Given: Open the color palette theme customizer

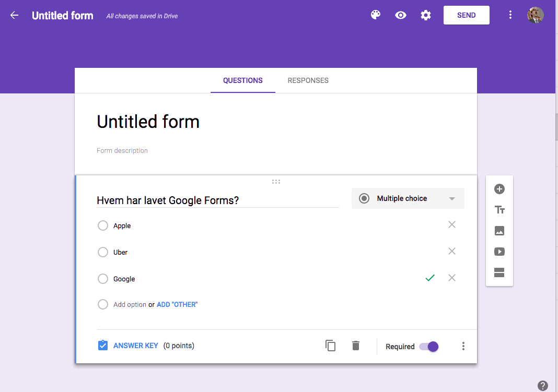Looking at the screenshot, I should [x=376, y=15].
